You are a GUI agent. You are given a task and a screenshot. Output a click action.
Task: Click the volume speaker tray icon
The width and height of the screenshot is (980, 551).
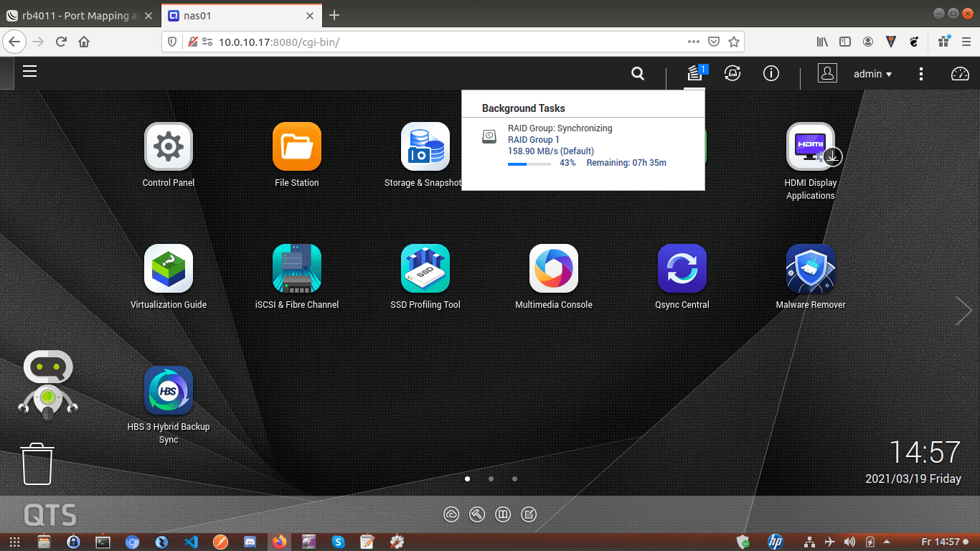coord(849,542)
